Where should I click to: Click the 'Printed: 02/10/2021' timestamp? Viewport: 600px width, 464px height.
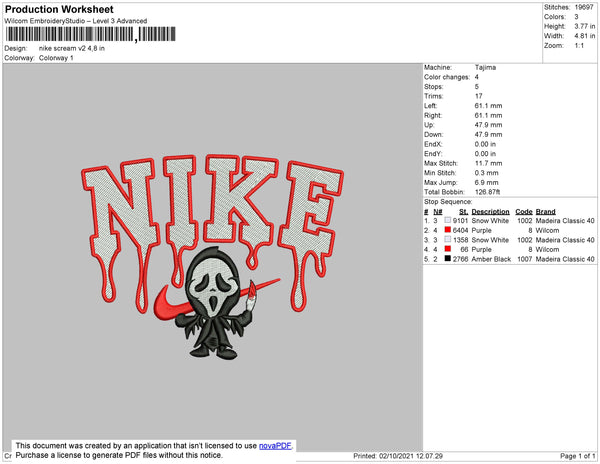398,456
